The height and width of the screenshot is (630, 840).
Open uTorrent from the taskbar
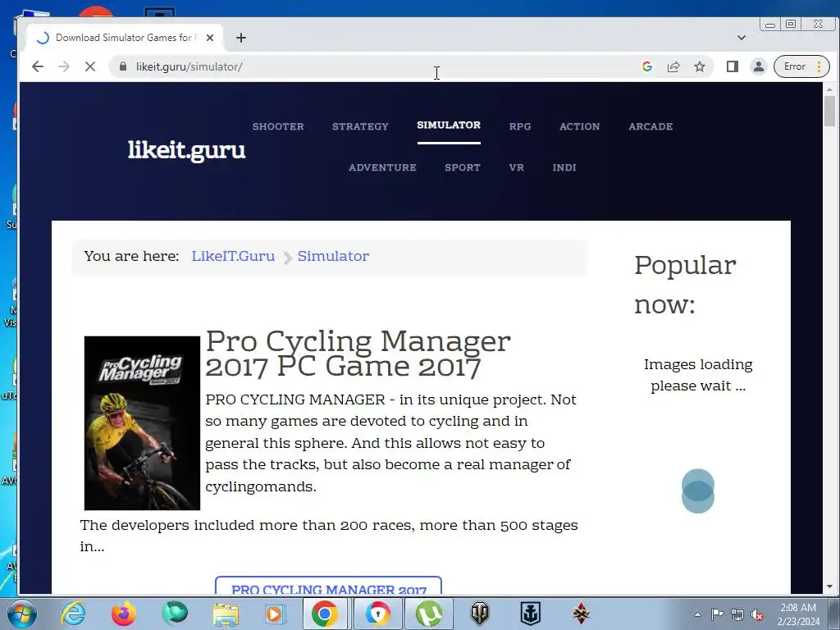click(429, 614)
